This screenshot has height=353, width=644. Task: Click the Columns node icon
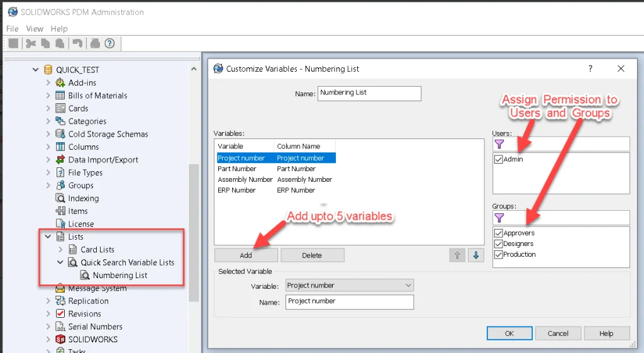[x=60, y=147]
